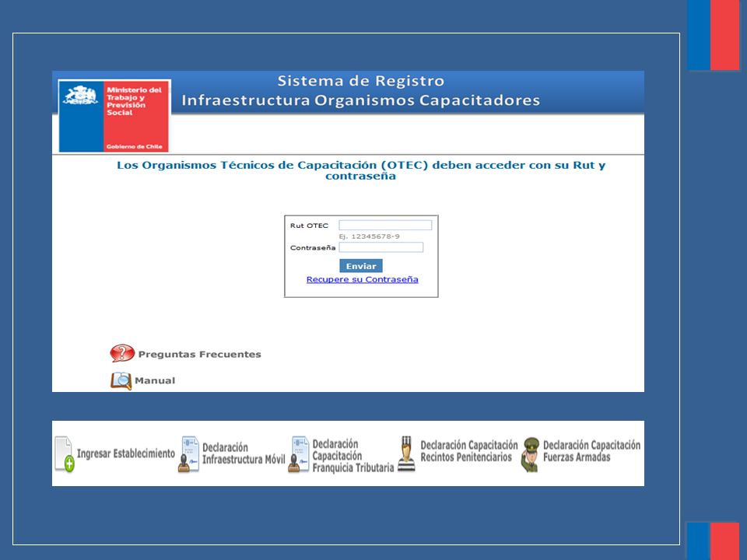Click the Rut OTEC input field
The image size is (747, 560).
tap(385, 226)
